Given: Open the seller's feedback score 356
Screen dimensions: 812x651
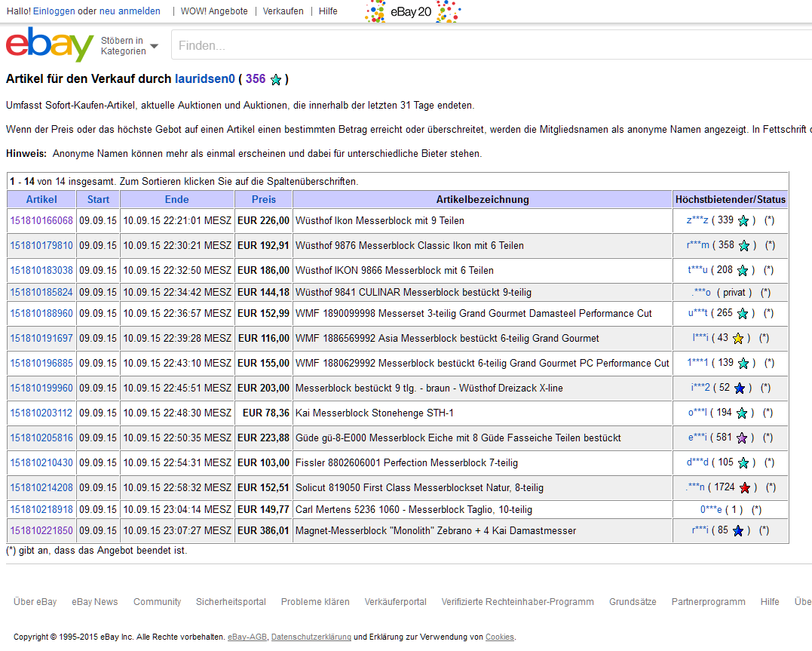Looking at the screenshot, I should [x=256, y=78].
